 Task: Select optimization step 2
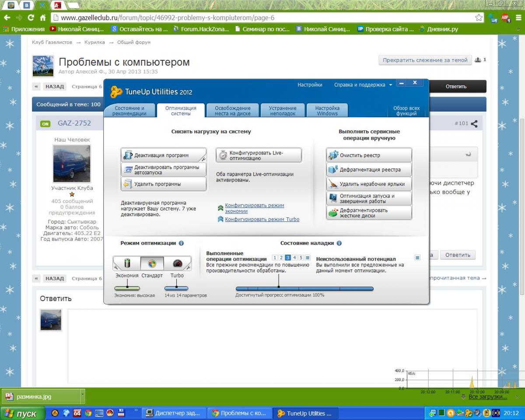coord(281,258)
